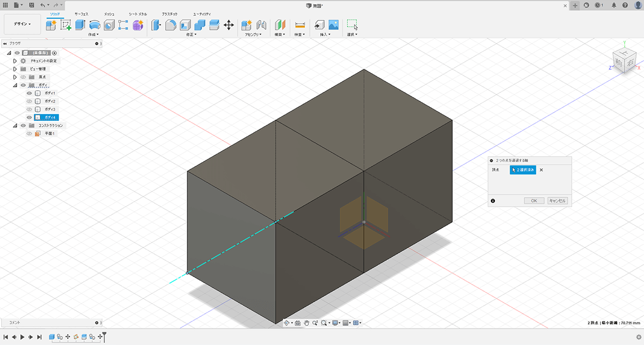The image size is (644, 345).
Task: Switch to the サーフェス tab
Action: tap(83, 13)
